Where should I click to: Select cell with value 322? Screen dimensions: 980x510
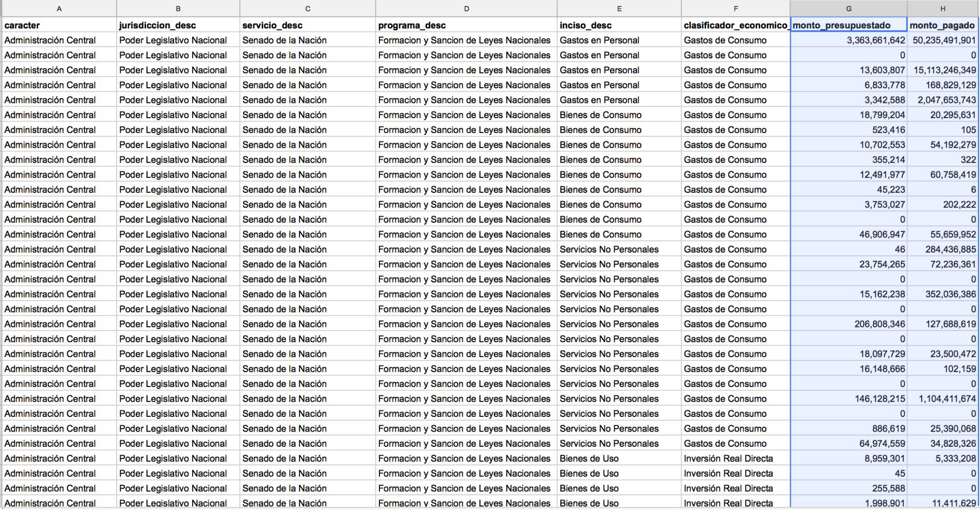[943, 160]
